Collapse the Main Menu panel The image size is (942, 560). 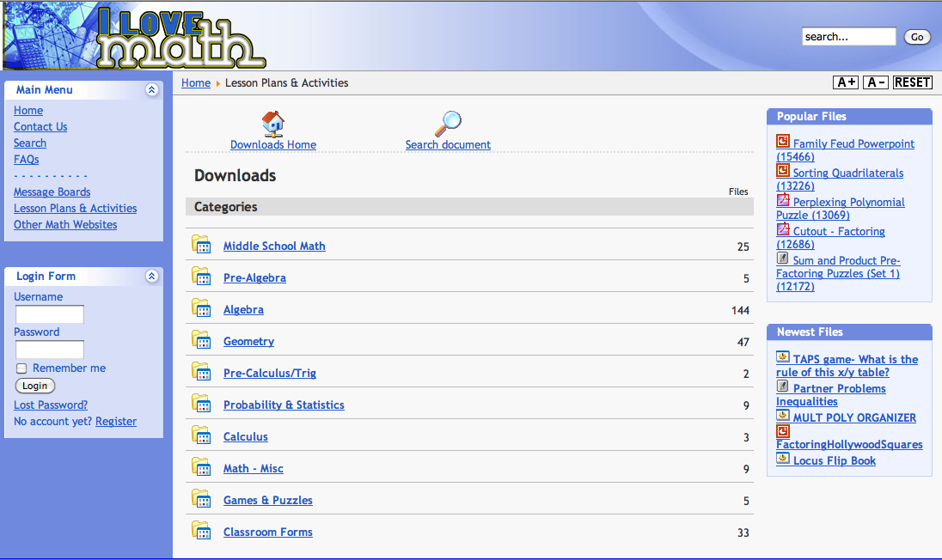click(x=152, y=89)
